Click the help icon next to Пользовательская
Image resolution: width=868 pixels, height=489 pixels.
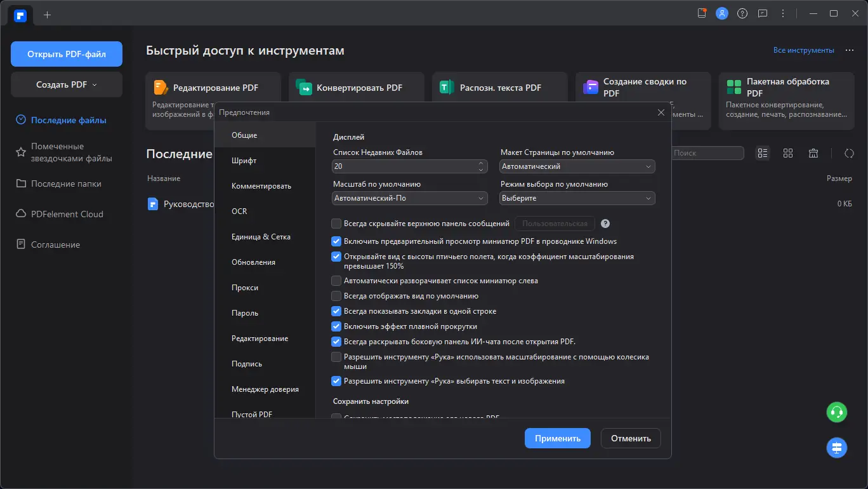pos(605,224)
